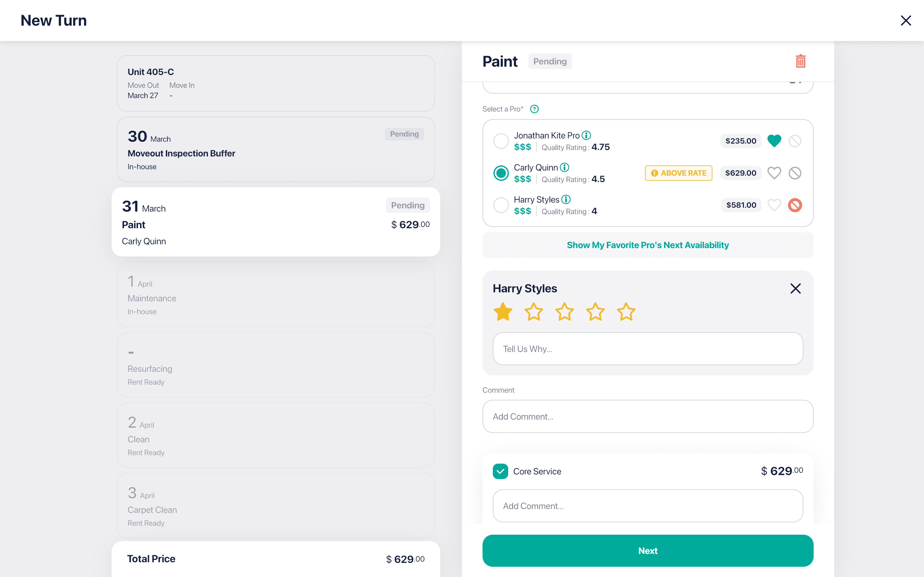Unblock Harry Styles via red ban icon
The image size is (924, 577).
point(795,205)
